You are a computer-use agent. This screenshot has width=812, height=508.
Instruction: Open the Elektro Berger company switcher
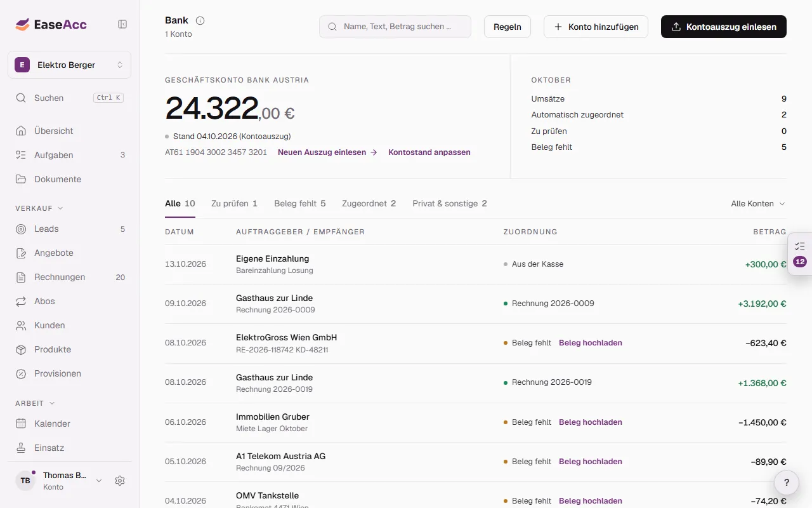coord(70,65)
